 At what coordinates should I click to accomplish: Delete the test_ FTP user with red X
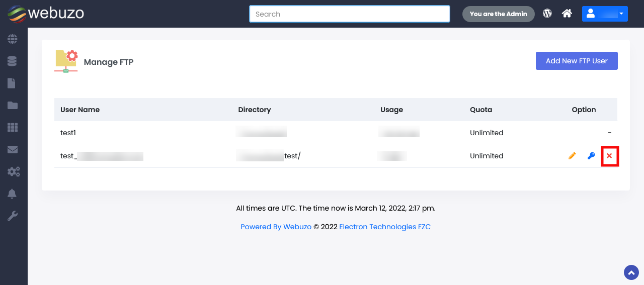point(609,156)
